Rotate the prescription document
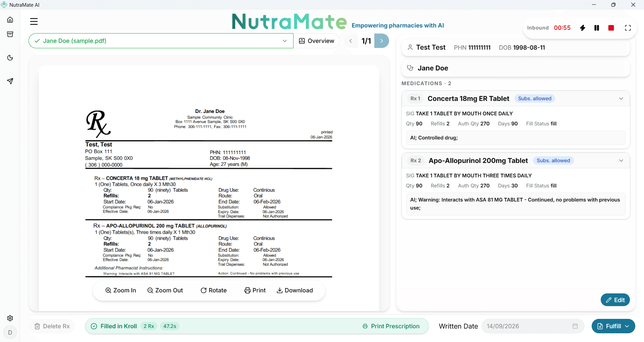The height and width of the screenshot is (342, 644). click(214, 290)
